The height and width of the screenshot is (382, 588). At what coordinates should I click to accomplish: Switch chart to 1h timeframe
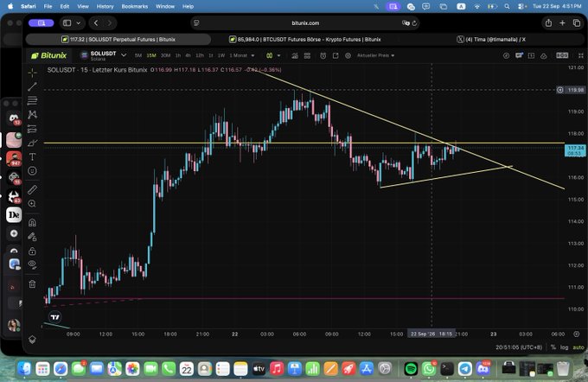(178, 55)
